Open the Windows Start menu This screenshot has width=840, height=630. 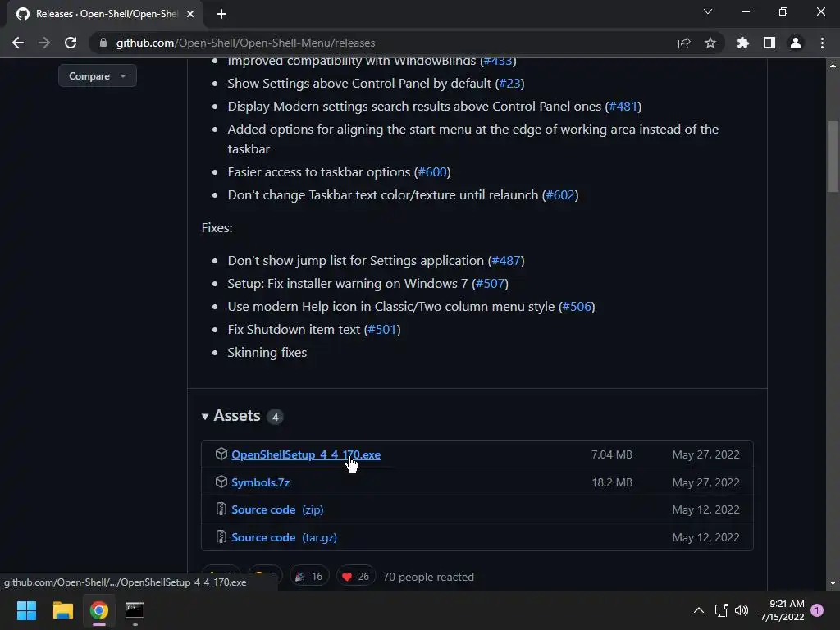pyautogui.click(x=26, y=610)
